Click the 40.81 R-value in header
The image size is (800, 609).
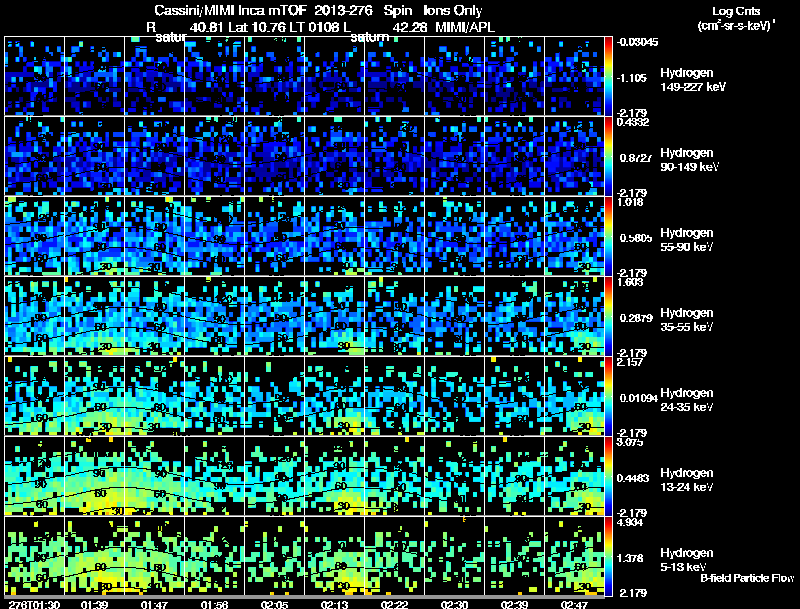click(x=207, y=27)
